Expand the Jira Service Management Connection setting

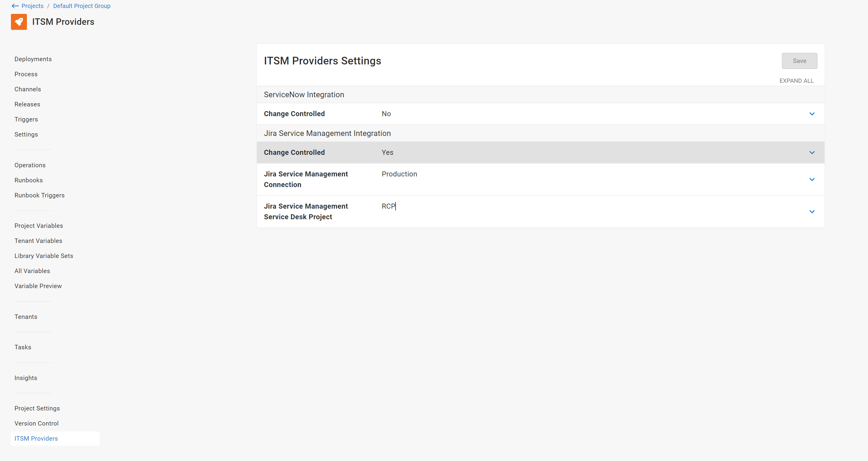click(812, 179)
